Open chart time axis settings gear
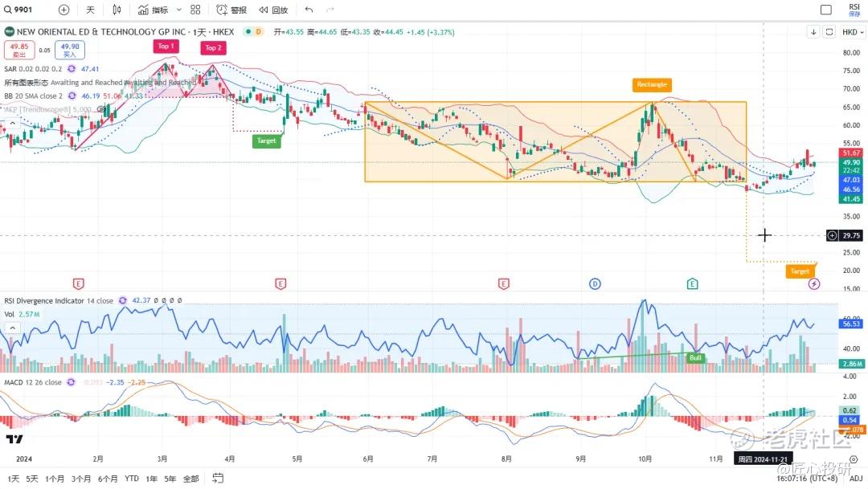868x489 pixels. point(854,459)
